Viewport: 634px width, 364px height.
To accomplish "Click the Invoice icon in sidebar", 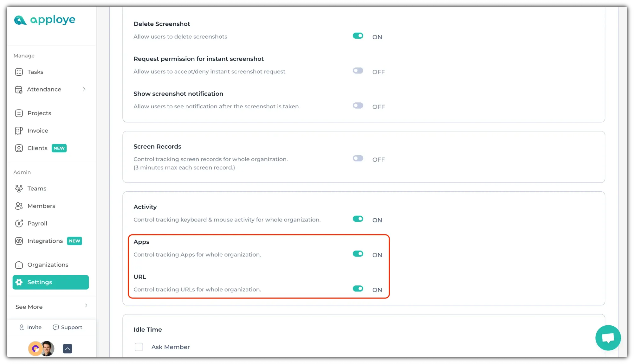I will pyautogui.click(x=19, y=131).
